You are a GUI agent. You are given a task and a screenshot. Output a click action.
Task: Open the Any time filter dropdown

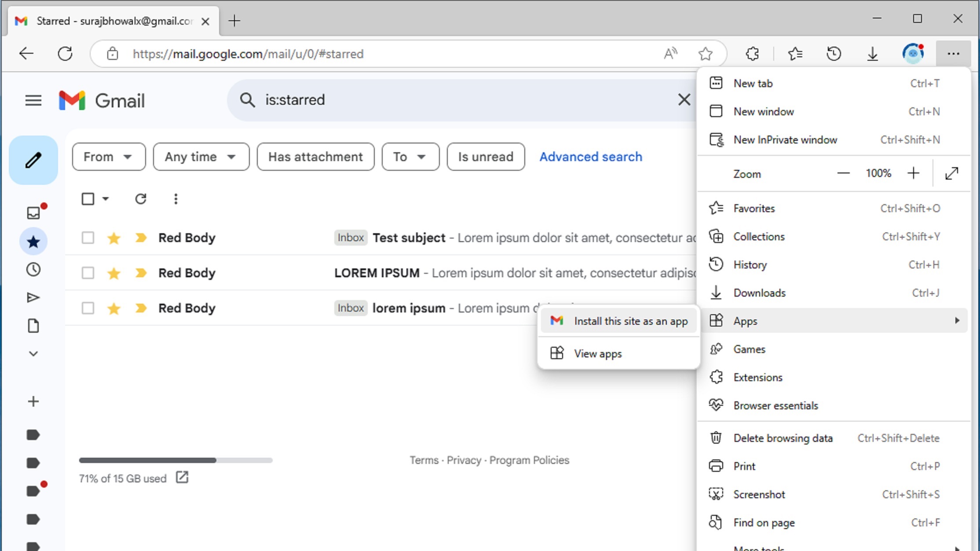(201, 157)
